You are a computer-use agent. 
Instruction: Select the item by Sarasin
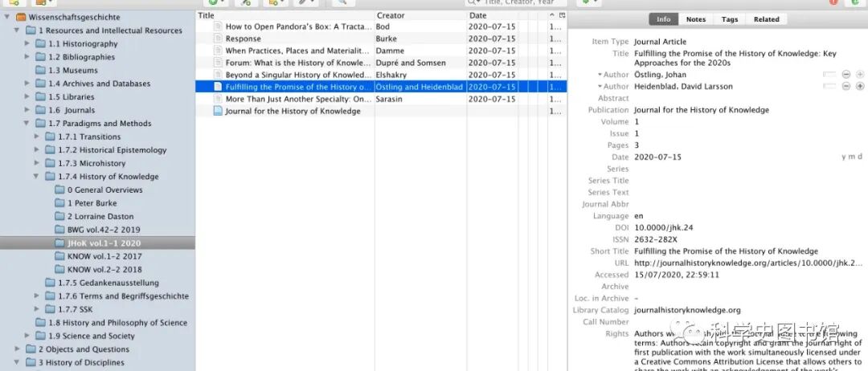click(382, 99)
